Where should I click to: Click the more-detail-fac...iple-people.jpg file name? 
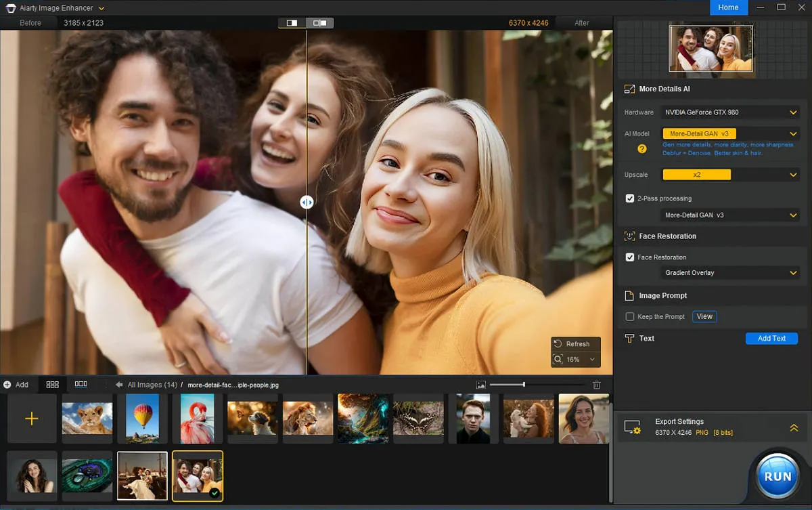(x=233, y=385)
